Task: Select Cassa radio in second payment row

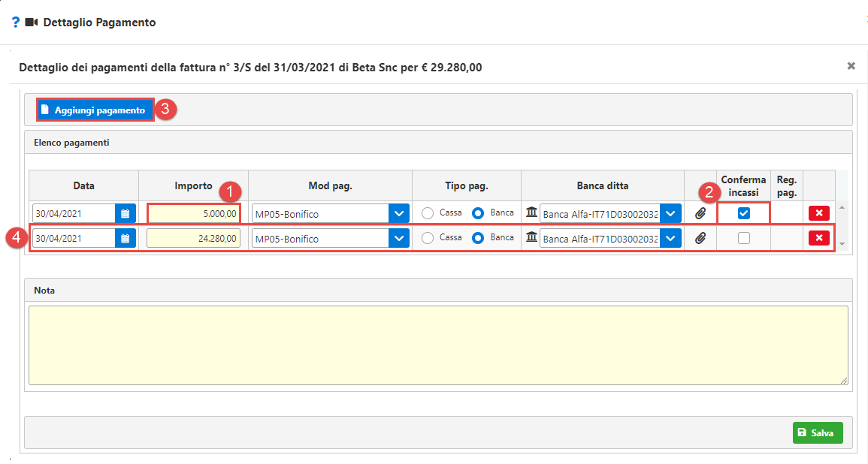Action: click(x=428, y=238)
